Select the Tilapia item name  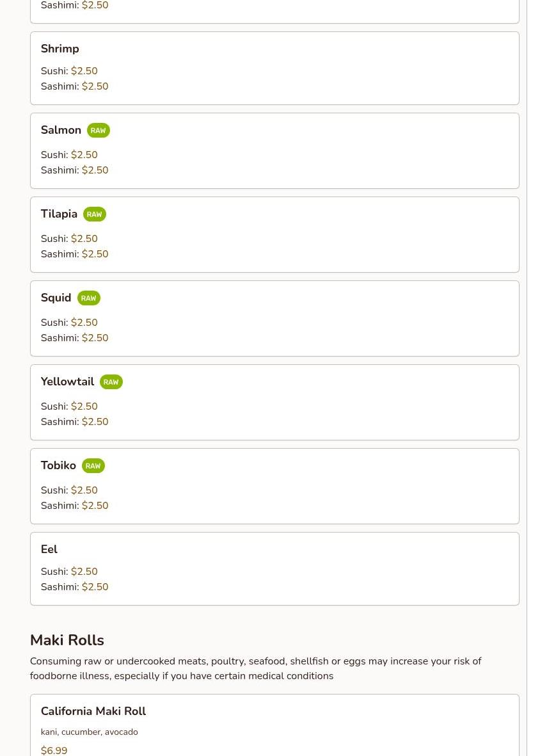click(59, 214)
